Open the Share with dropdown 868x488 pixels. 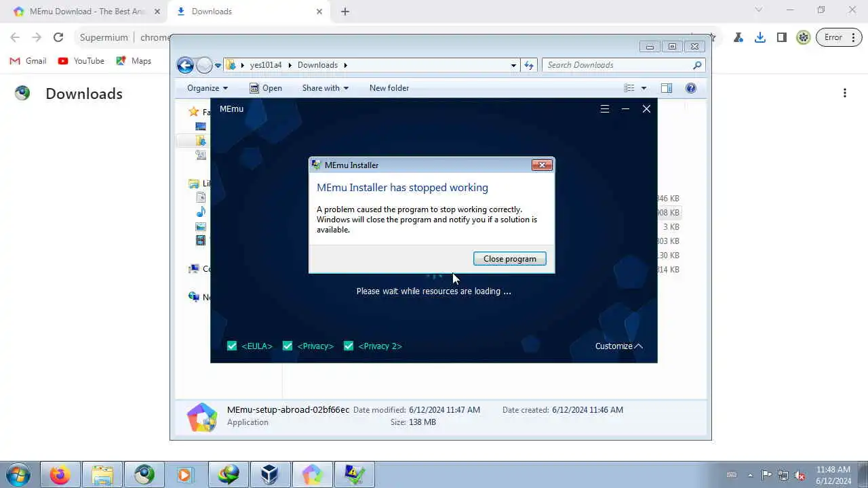click(325, 88)
